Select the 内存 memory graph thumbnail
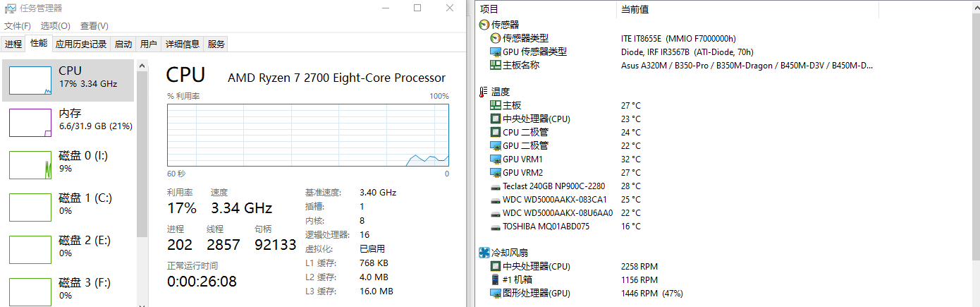This screenshot has width=980, height=307. (x=30, y=122)
